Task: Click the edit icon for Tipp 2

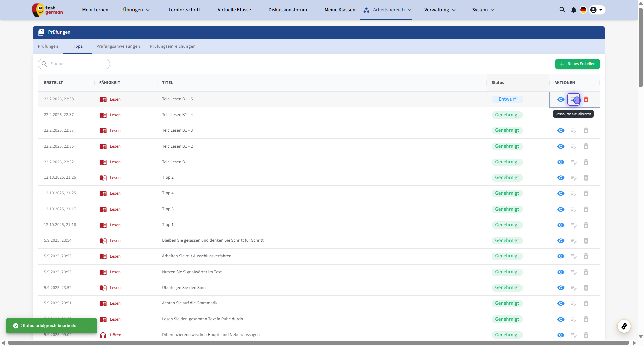Action: 574,178
